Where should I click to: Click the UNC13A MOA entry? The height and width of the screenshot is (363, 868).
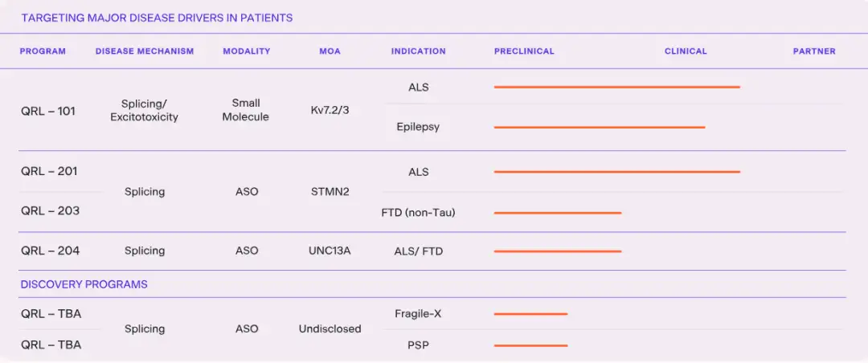pyautogui.click(x=330, y=251)
